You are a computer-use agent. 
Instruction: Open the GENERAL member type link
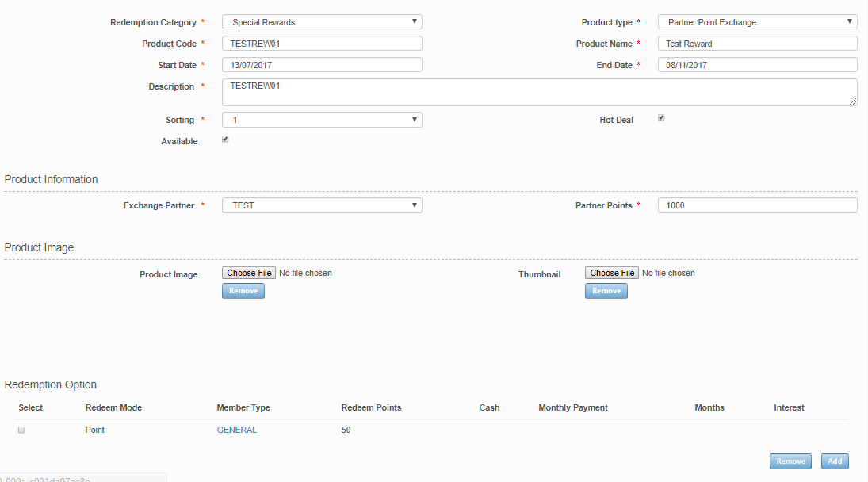click(236, 430)
